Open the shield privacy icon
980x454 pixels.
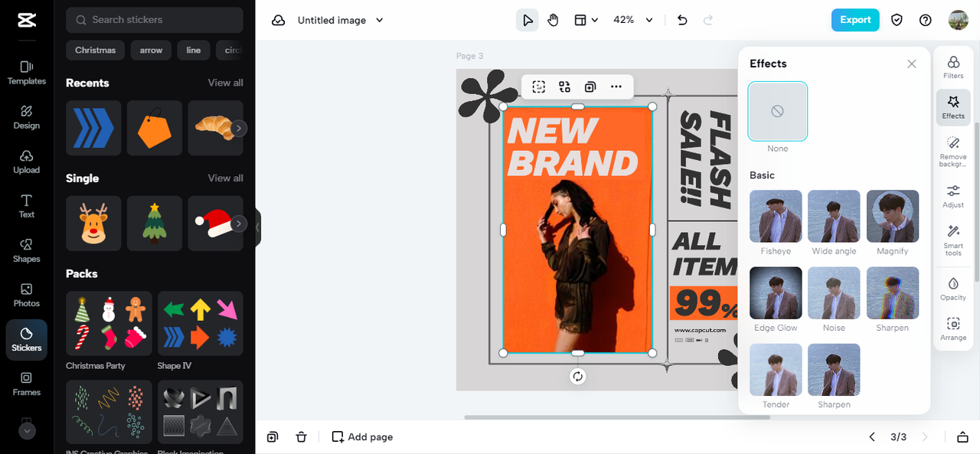897,21
